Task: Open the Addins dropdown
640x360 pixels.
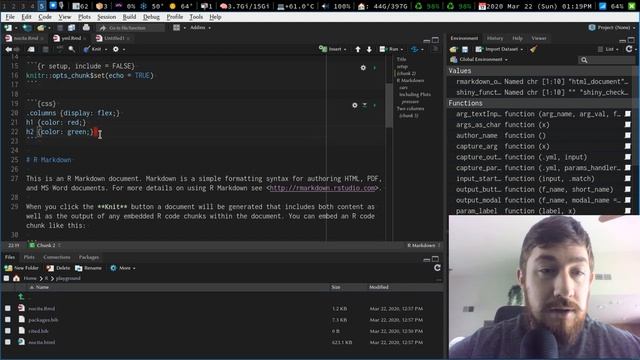Action: (200, 28)
